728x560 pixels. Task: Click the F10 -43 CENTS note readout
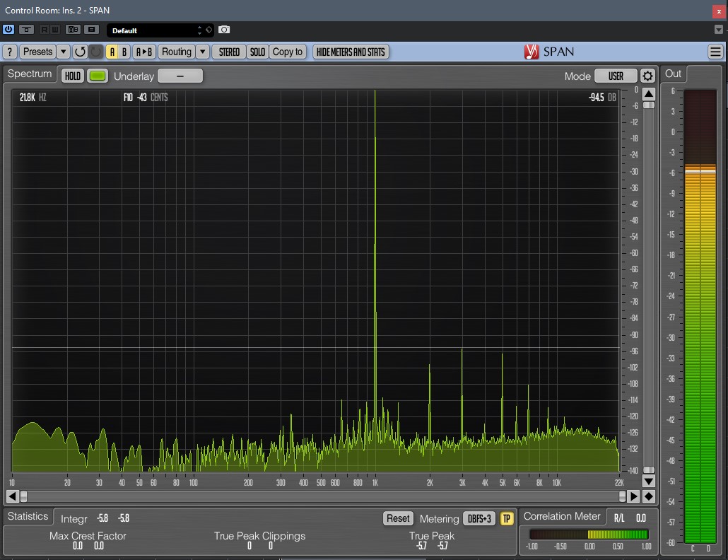coord(146,98)
